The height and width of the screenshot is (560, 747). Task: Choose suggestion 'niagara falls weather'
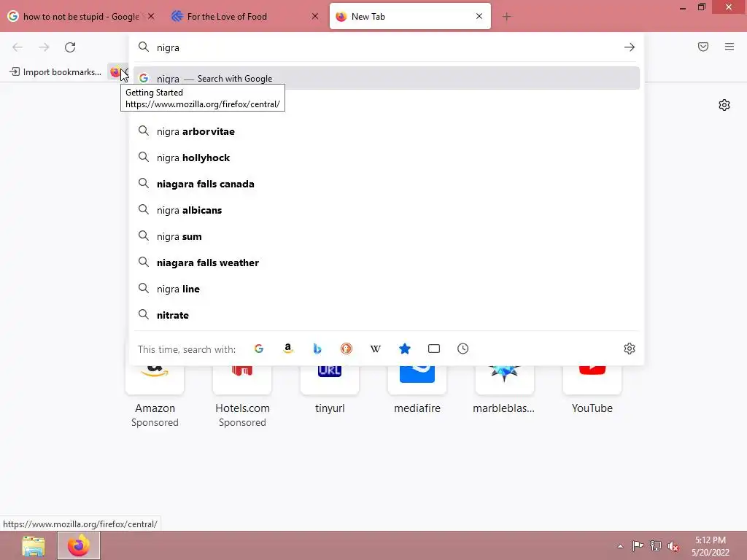point(387,262)
